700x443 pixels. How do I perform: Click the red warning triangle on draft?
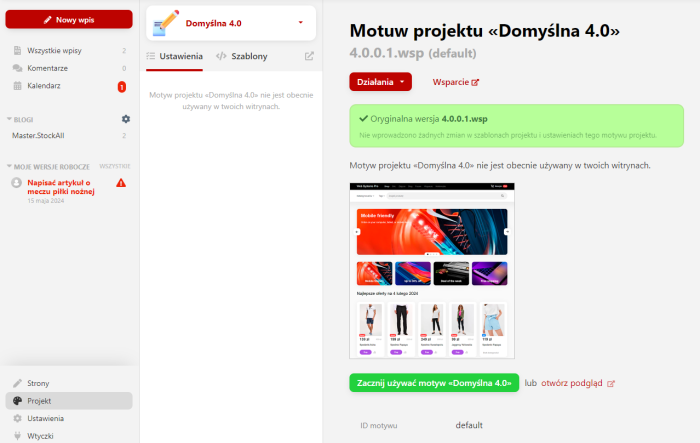121,183
